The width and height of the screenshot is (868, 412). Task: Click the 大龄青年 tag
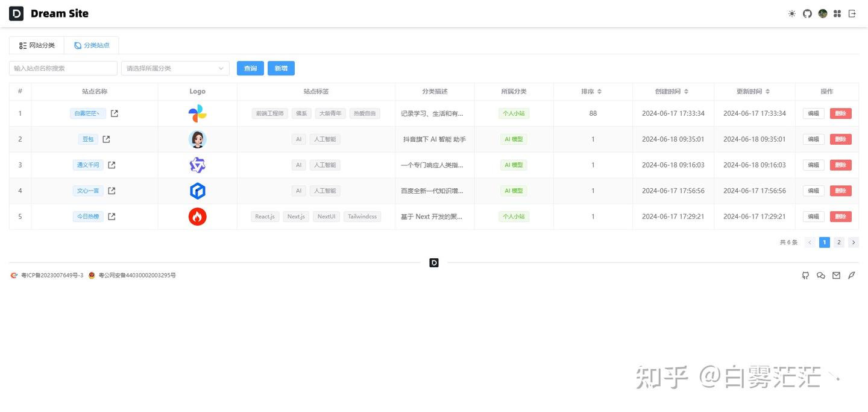(x=330, y=113)
